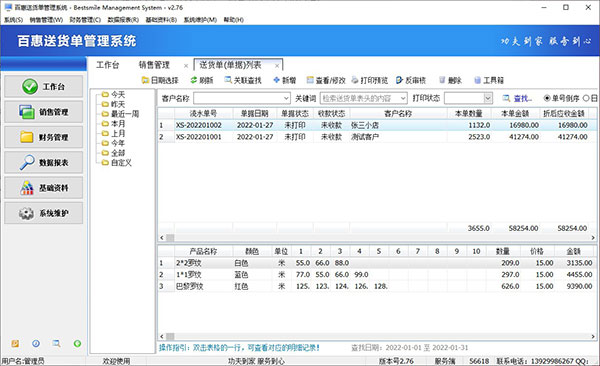Click the 产品名称 column header
This screenshot has height=366, width=600.
(204, 252)
